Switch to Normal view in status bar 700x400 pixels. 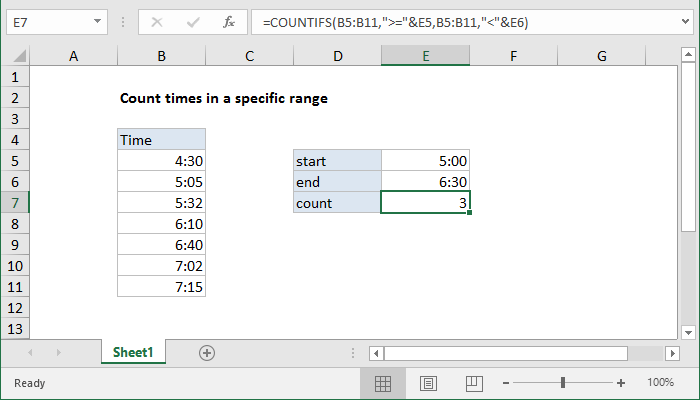point(382,383)
